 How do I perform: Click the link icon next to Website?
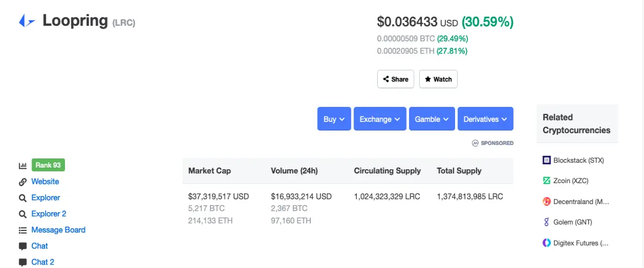(x=23, y=182)
